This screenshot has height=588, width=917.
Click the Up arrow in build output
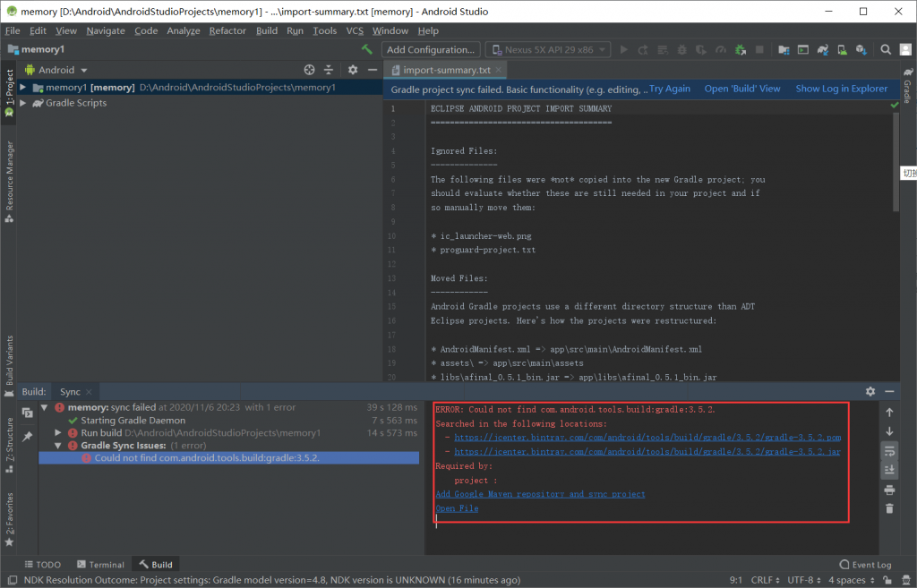coord(889,413)
